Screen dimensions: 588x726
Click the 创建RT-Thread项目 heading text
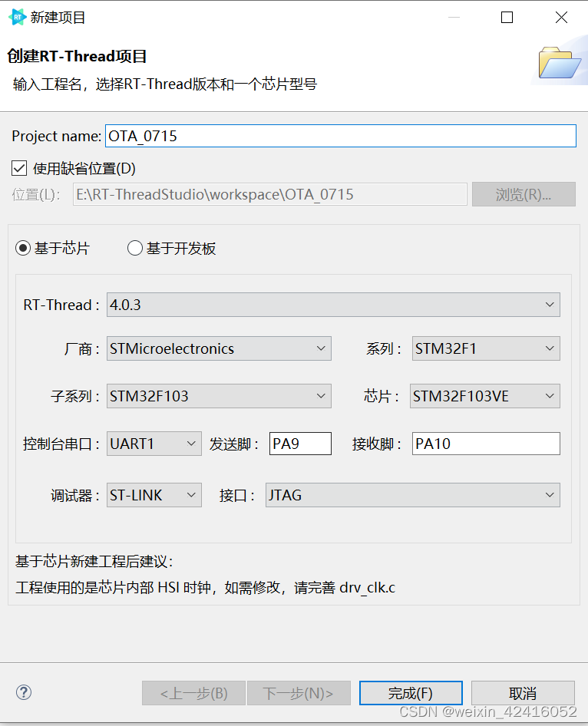coord(77,57)
